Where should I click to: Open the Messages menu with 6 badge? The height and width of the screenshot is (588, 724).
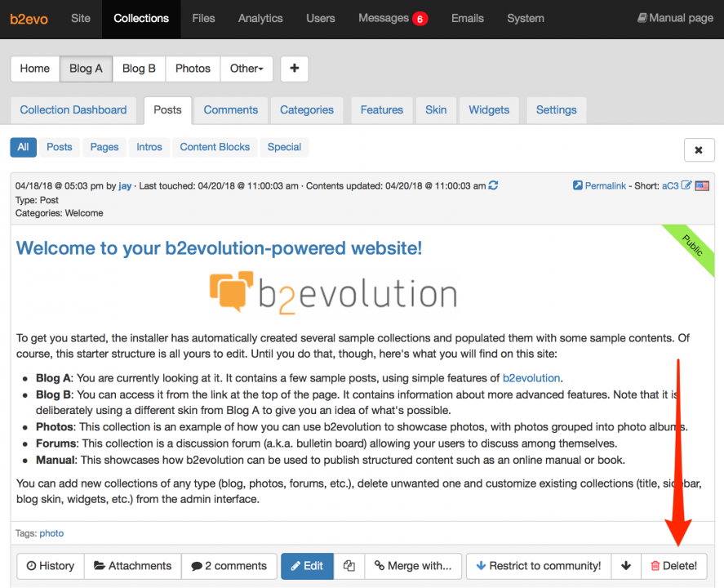(x=393, y=19)
